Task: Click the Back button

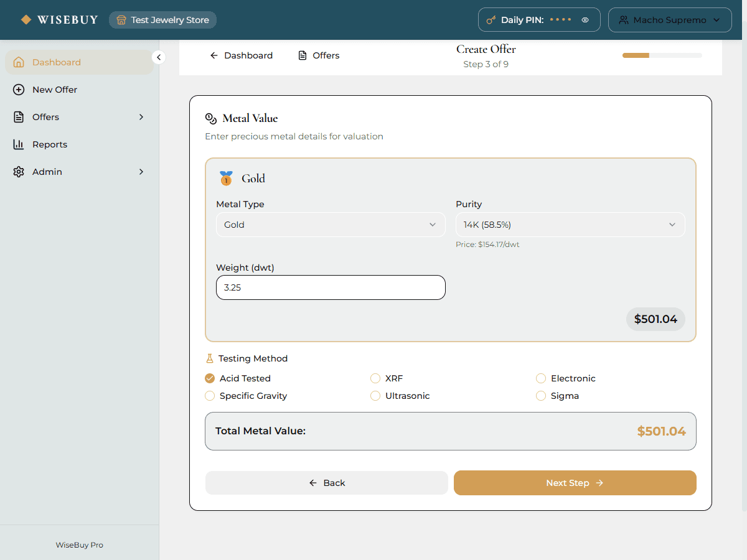Action: (x=326, y=482)
